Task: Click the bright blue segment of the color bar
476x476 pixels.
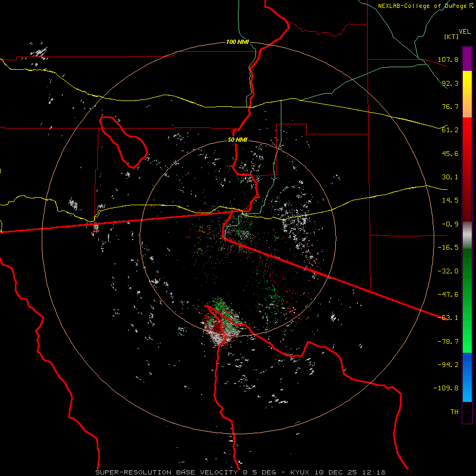Action: [x=467, y=377]
